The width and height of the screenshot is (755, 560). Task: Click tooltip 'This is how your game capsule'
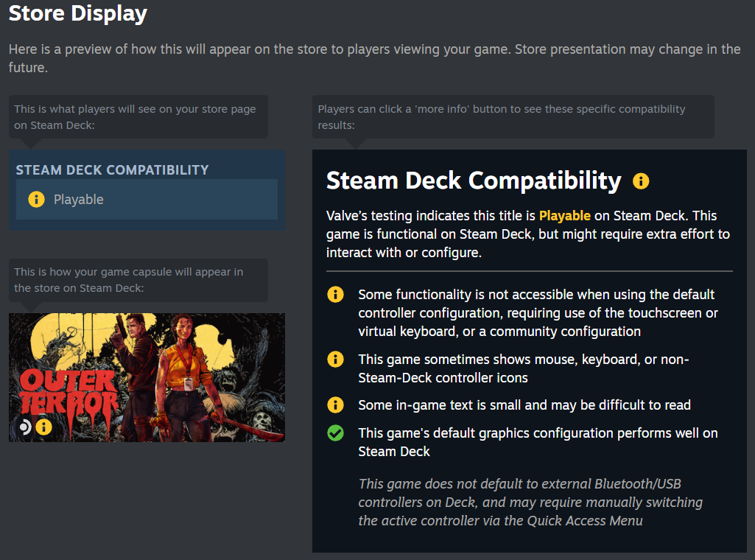(138, 280)
